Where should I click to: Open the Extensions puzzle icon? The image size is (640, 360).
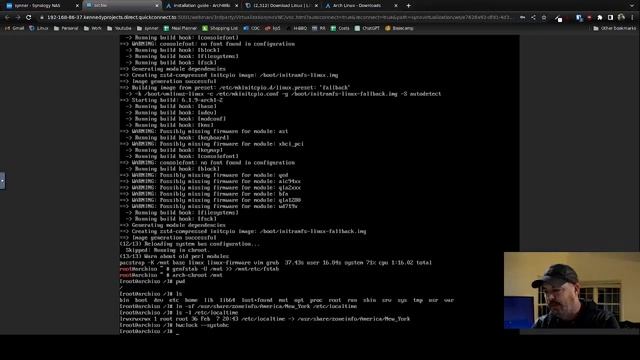pos(600,18)
